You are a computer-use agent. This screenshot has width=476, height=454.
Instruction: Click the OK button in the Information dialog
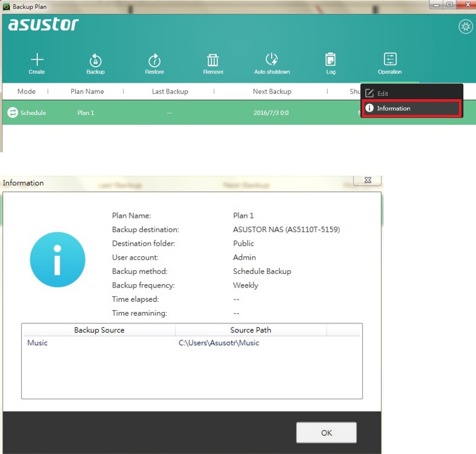(326, 433)
